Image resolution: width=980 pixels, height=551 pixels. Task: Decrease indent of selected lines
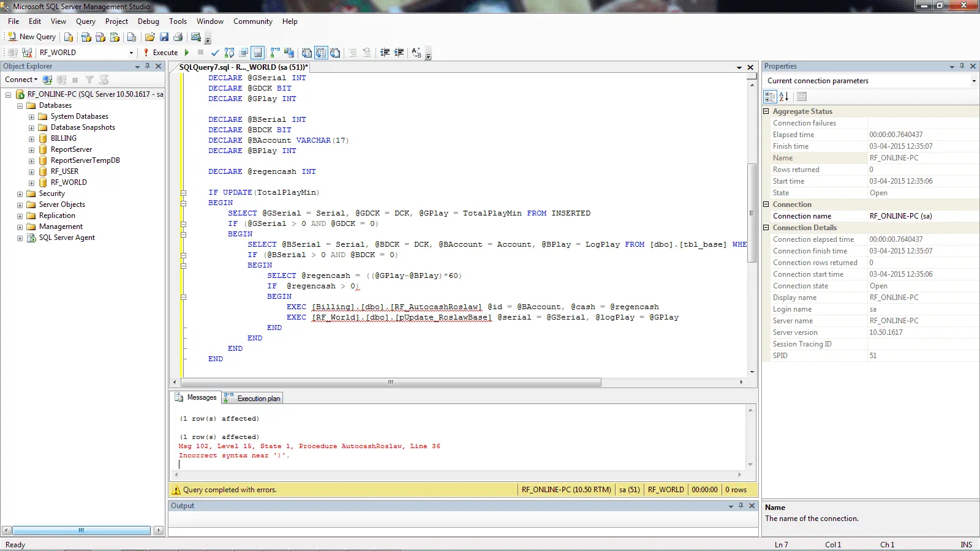[385, 53]
